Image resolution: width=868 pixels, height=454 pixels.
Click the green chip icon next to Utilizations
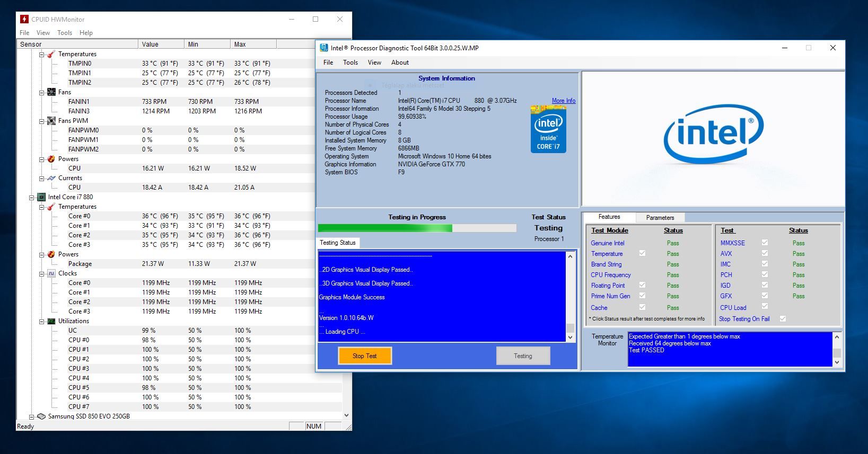51,321
